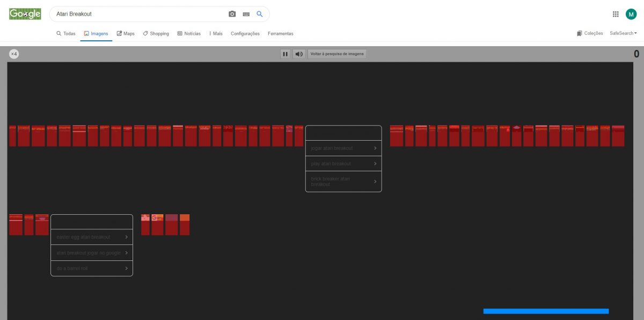644x320 pixels.
Task: Click the x4 lives indicator
Action: tap(14, 54)
